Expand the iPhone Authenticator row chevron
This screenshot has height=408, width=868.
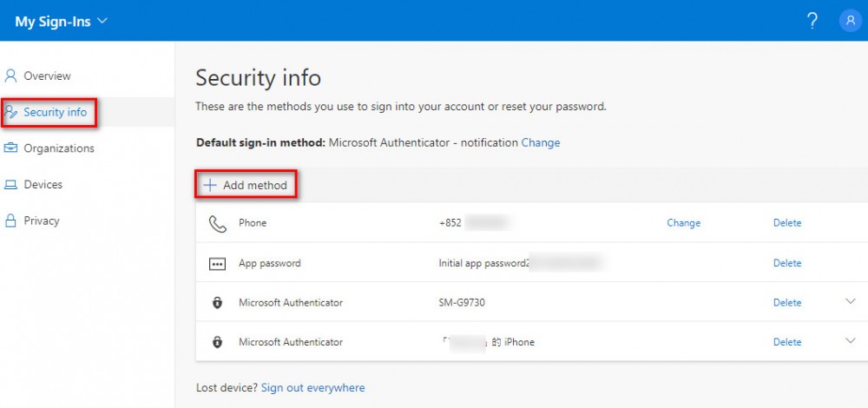pyautogui.click(x=851, y=341)
